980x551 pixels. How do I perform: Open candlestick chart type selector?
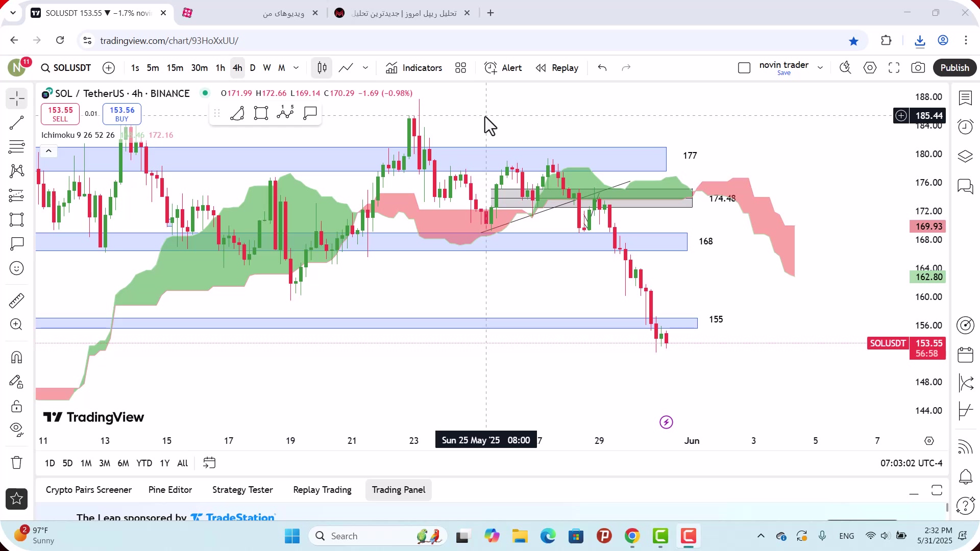coord(322,68)
